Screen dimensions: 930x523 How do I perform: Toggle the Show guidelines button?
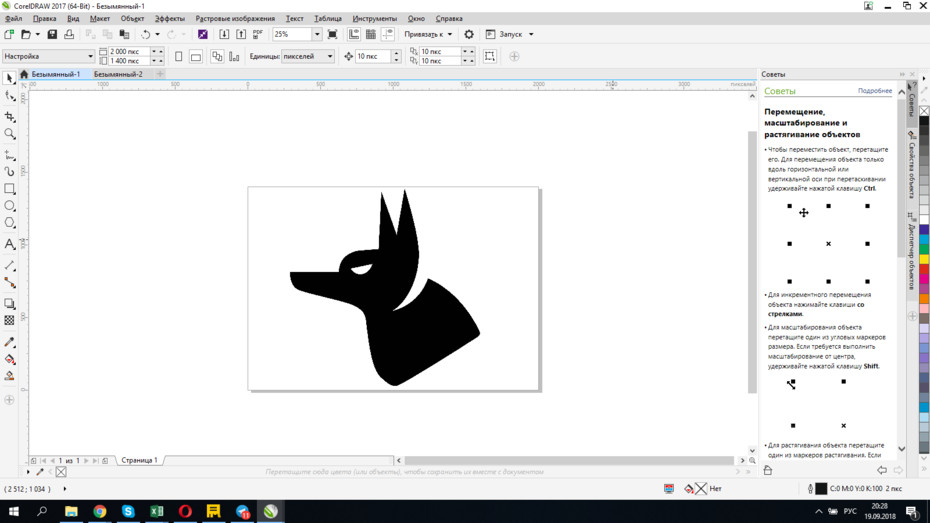(x=387, y=34)
